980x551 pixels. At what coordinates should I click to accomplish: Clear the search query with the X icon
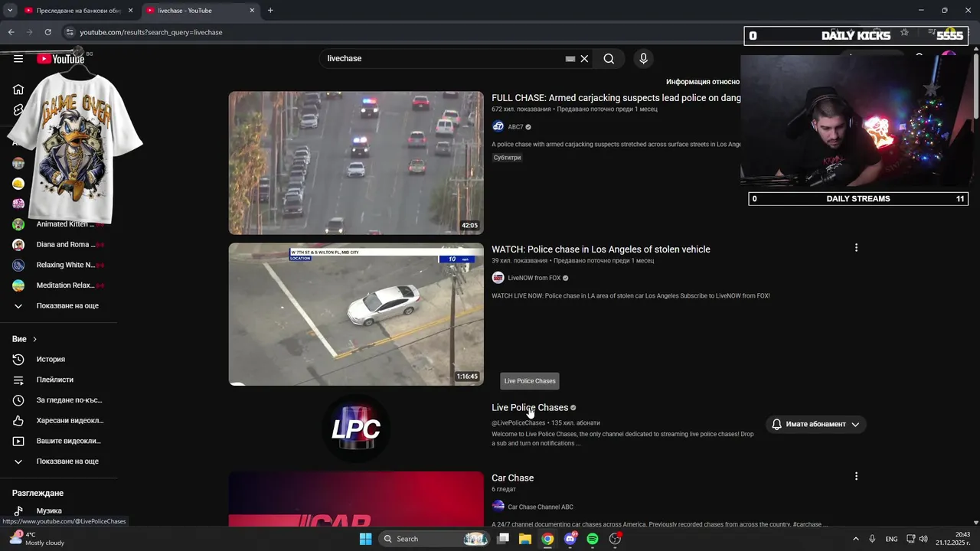pyautogui.click(x=584, y=59)
